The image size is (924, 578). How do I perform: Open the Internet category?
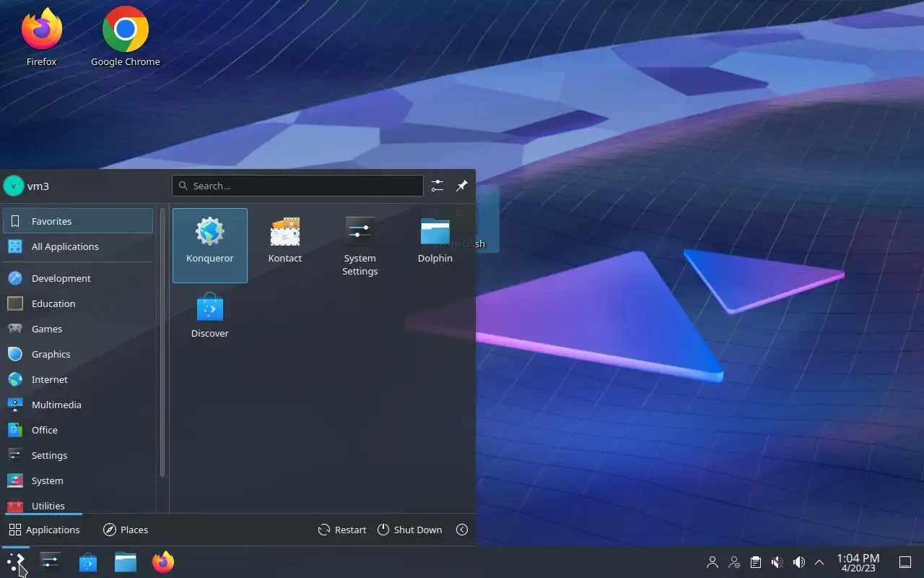[78, 379]
